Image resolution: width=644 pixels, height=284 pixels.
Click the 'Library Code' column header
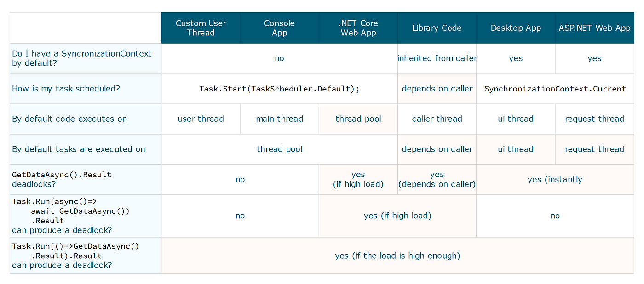click(437, 28)
